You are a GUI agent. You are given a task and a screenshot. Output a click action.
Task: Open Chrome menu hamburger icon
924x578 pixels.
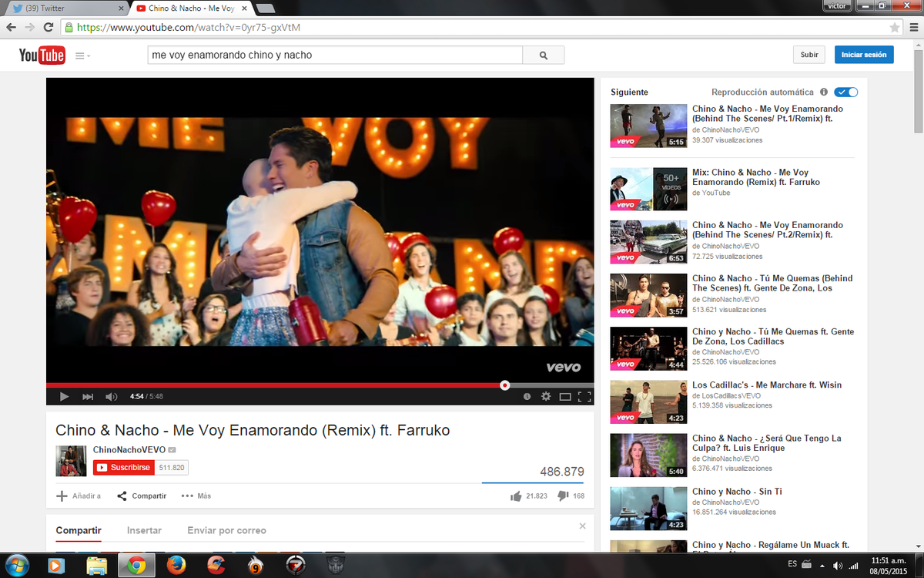[x=913, y=27]
